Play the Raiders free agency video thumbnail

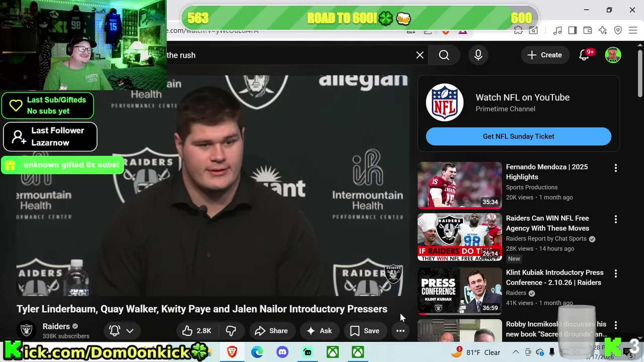(460, 237)
